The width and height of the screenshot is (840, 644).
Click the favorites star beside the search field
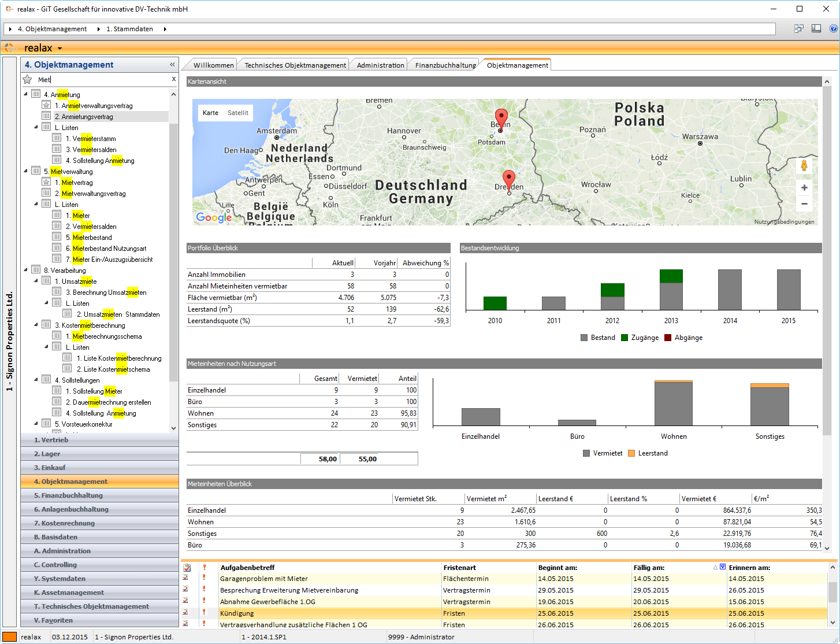click(27, 79)
